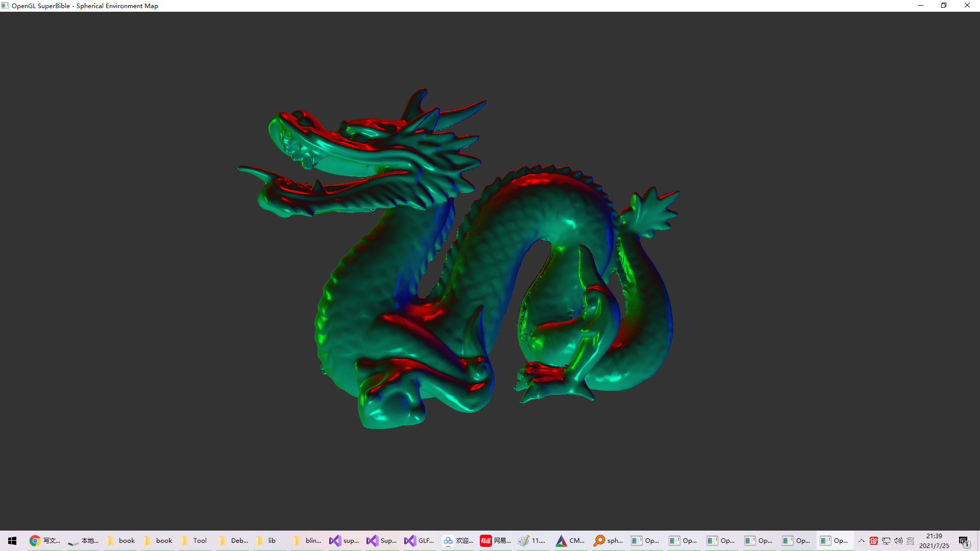This screenshot has height=551, width=980.
Task: Select the active Op... OpenGL taskbar window
Action: pos(835,541)
